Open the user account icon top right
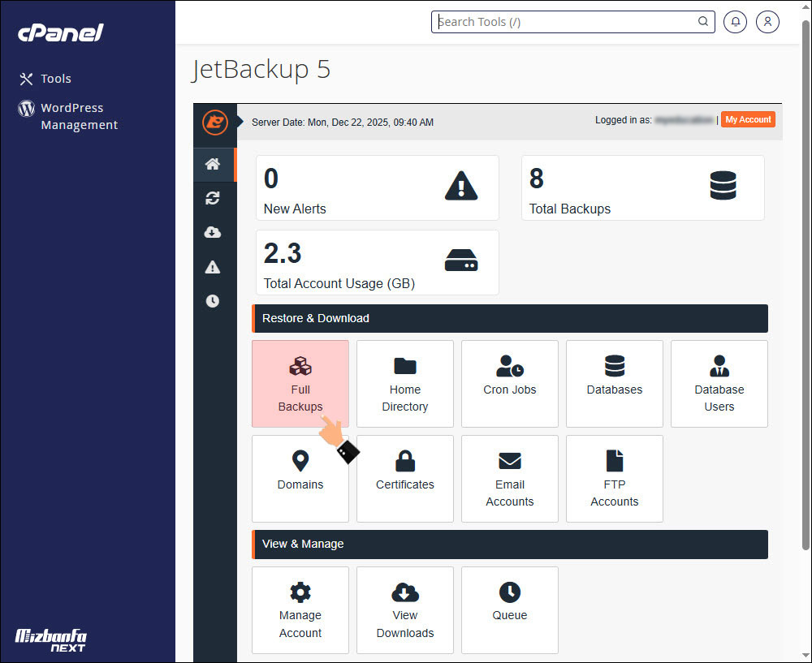Image resolution: width=812 pixels, height=663 pixels. pos(767,22)
